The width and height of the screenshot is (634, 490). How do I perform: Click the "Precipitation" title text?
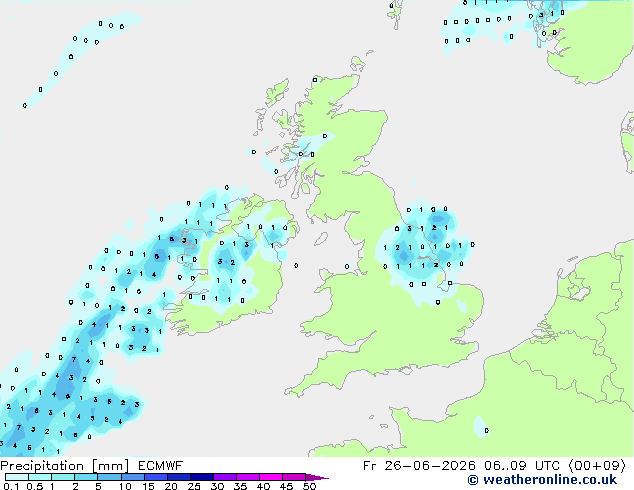[42, 466]
